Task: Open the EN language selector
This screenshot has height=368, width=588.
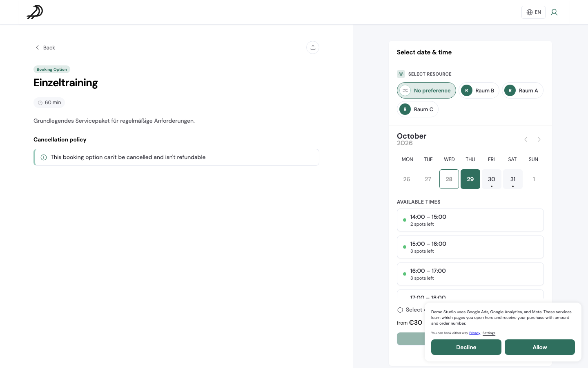Action: [533, 12]
